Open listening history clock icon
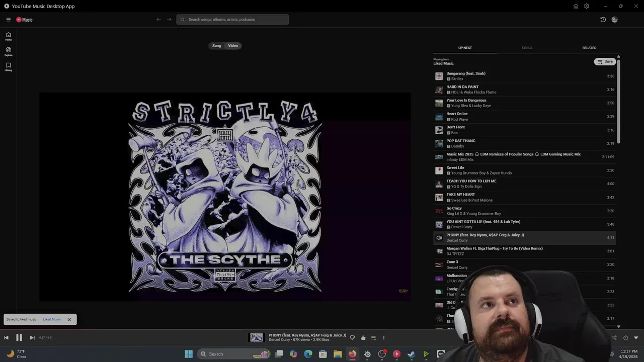The width and height of the screenshot is (644, 362). point(603,20)
